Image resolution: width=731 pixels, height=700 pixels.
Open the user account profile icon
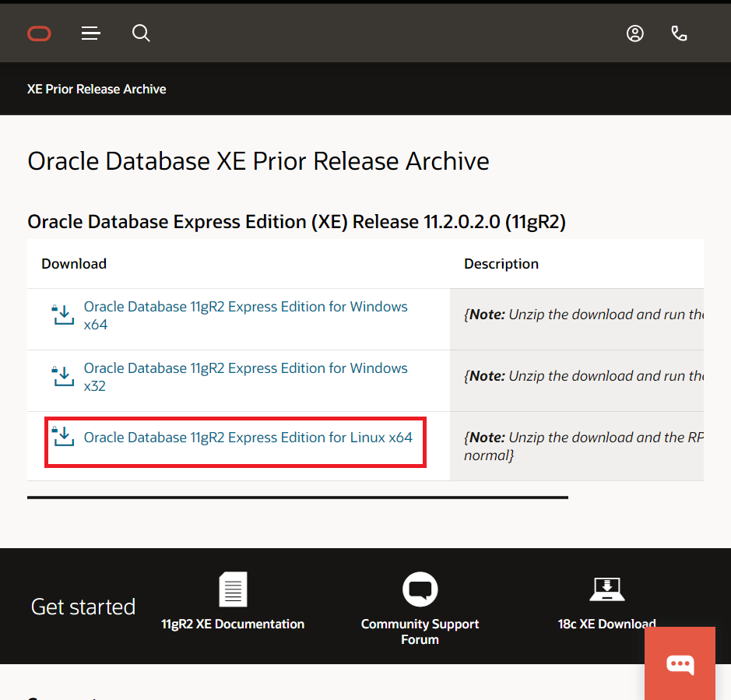tap(635, 33)
